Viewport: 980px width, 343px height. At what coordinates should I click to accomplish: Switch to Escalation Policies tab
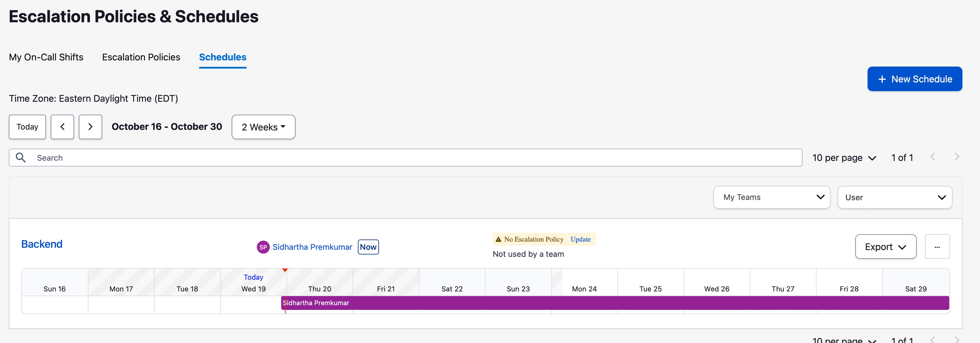click(141, 57)
